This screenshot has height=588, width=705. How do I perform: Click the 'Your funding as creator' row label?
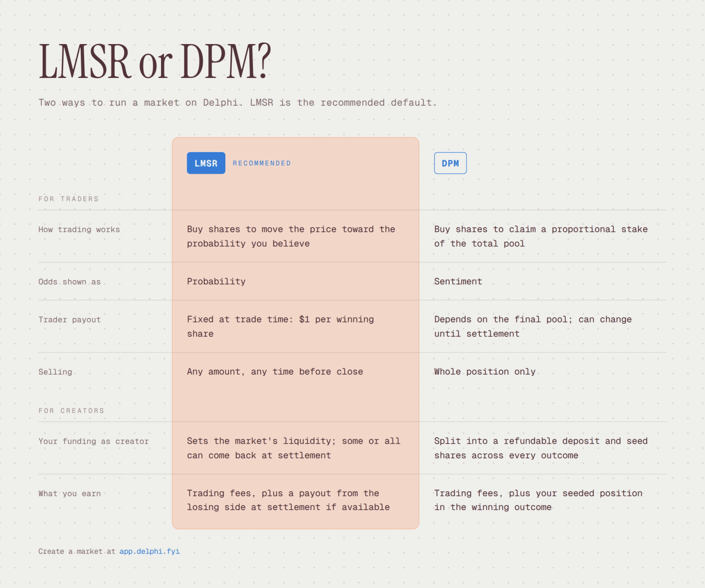click(94, 441)
